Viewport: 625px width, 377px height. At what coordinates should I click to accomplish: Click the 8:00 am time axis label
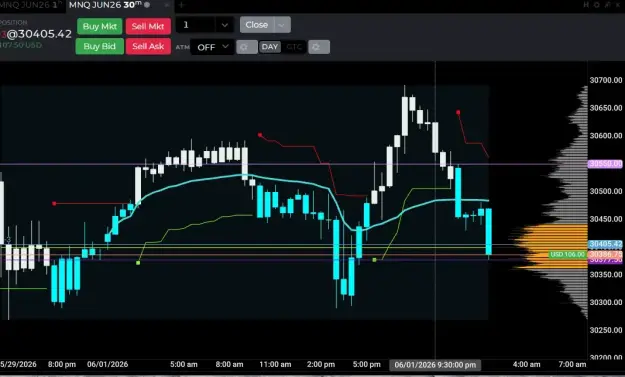(x=229, y=364)
